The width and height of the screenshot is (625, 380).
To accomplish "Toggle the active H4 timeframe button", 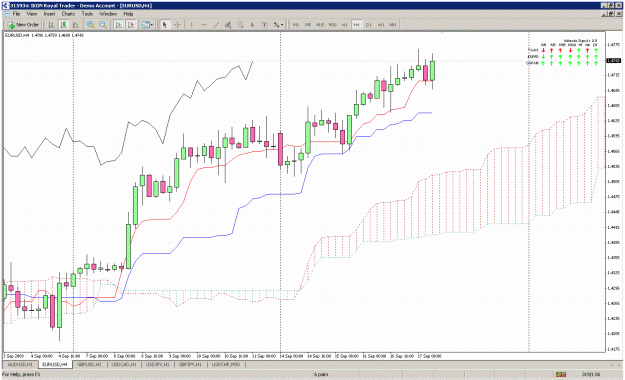I will 356,25.
